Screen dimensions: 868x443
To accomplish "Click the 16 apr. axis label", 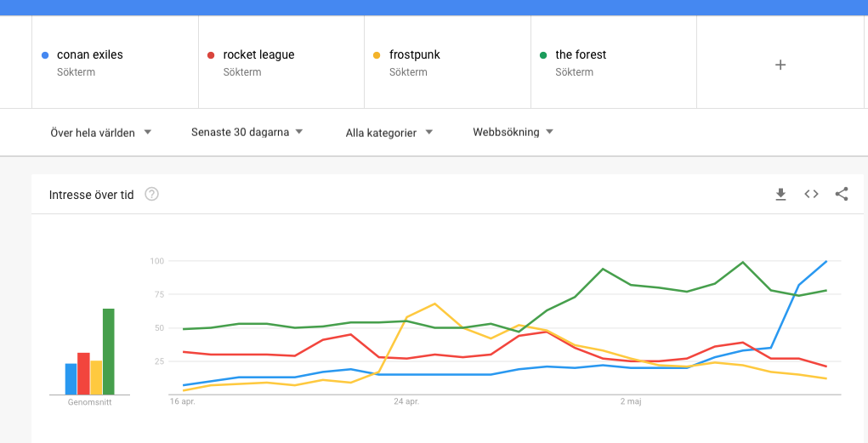I will point(182,401).
